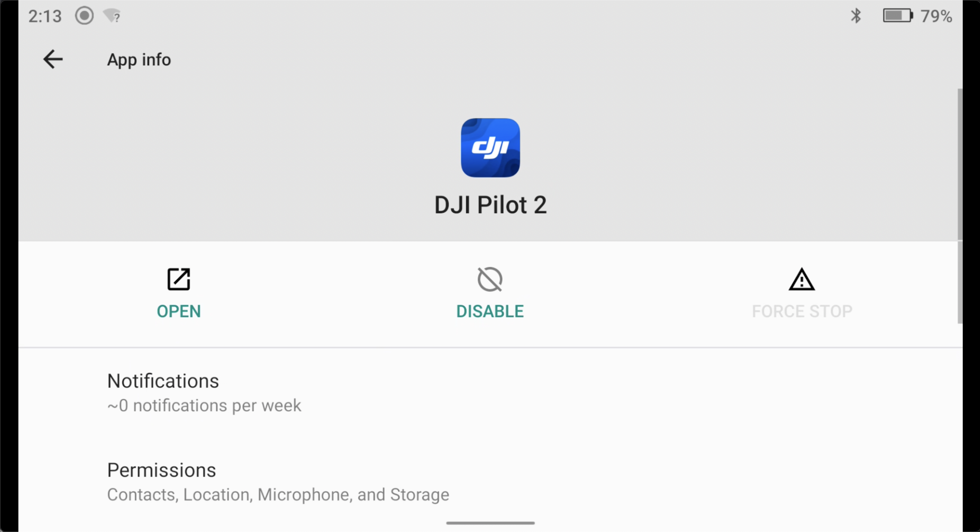Click the open-in-new-window icon above OPEN
Viewport: 980px width, 532px height.
(179, 279)
